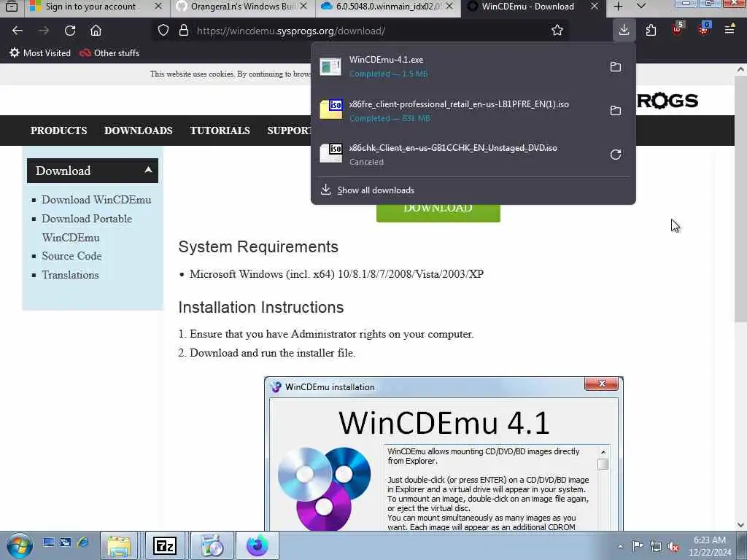
Task: Open the TUTORIALS site menu
Action: 220,131
